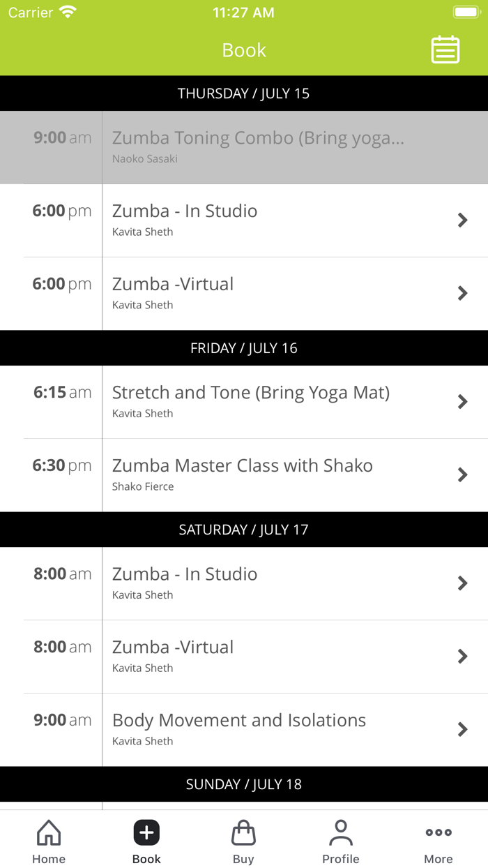Open the Buy shopping bag icon
Screen dimensions: 488x868
tap(243, 832)
